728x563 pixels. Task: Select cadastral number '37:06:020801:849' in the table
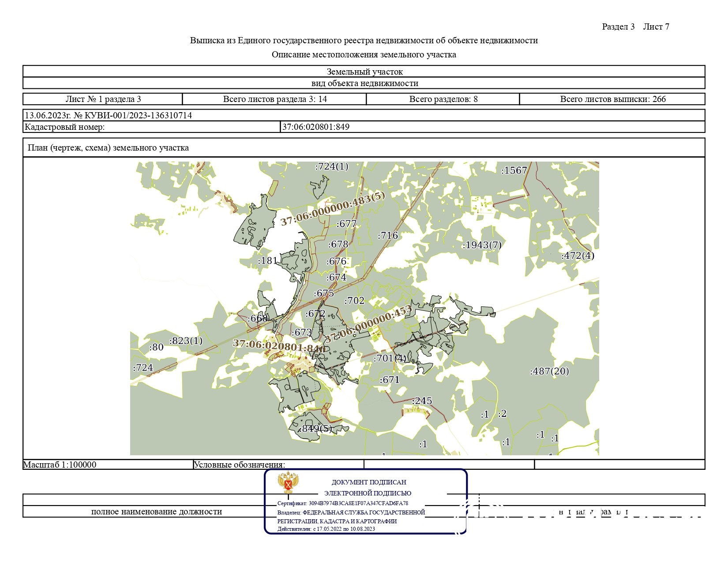[x=316, y=127]
